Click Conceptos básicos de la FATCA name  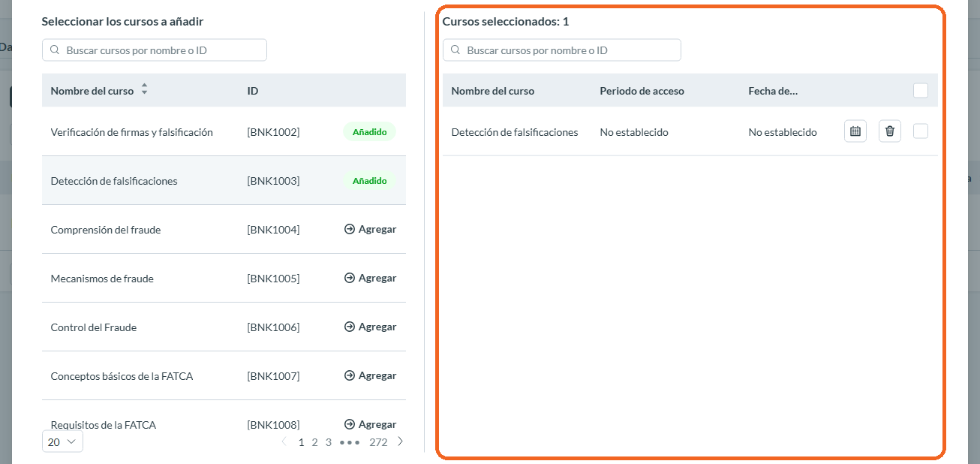point(122,376)
